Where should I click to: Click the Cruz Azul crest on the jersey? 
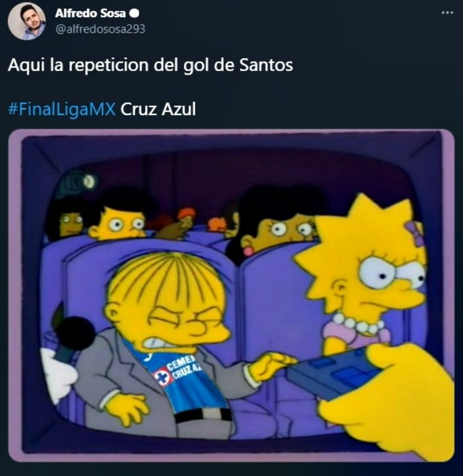pyautogui.click(x=162, y=376)
